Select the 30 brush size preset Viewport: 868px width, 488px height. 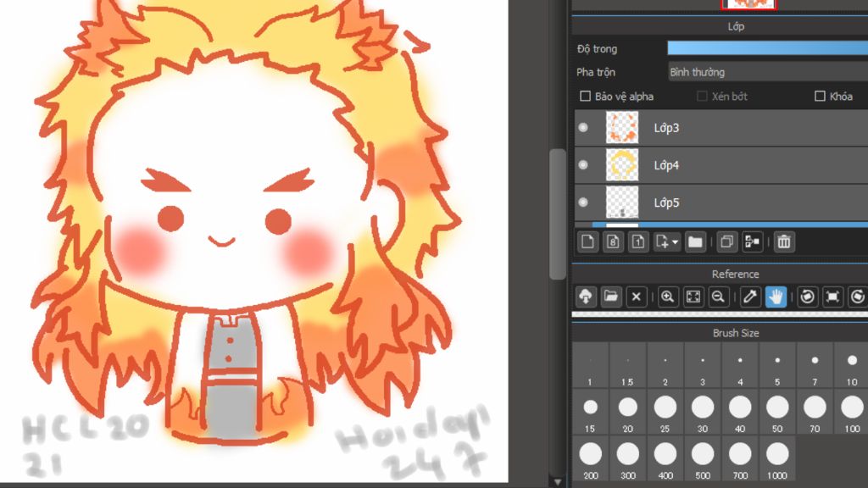click(703, 413)
